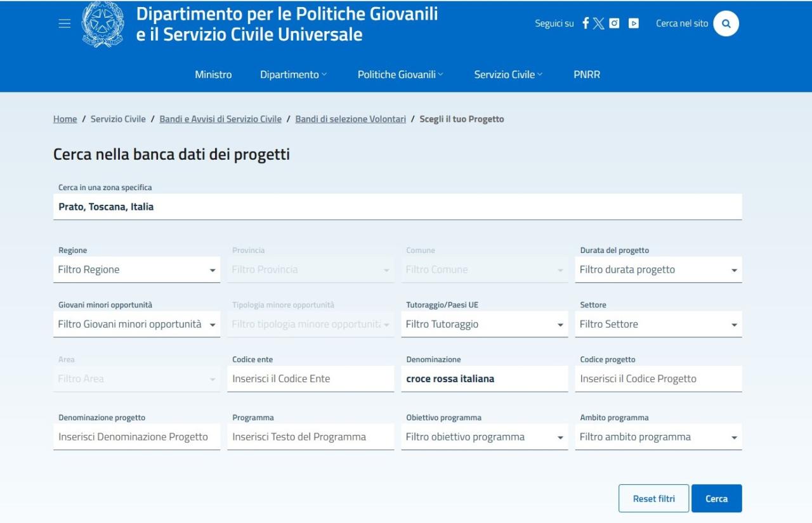
Task: Click the Cerca nel sito label
Action: click(x=682, y=23)
